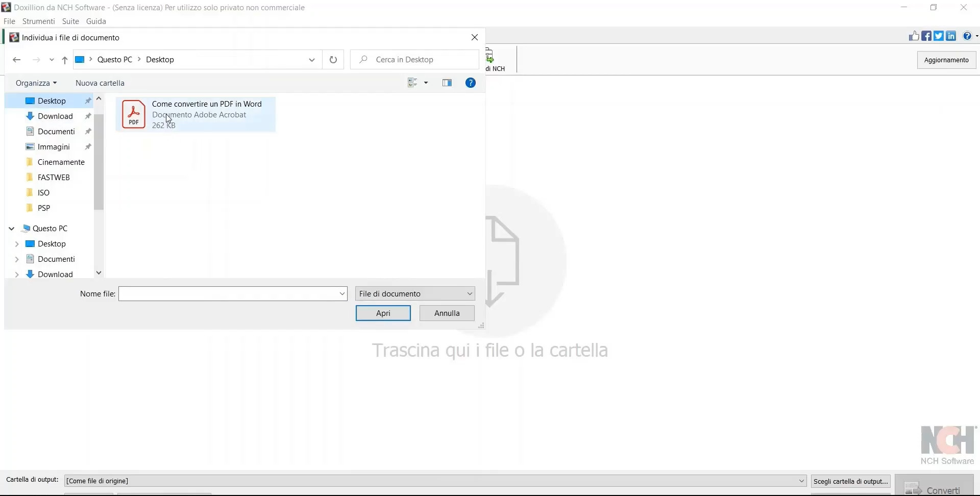Unpin the Documenti folder pin

click(88, 131)
